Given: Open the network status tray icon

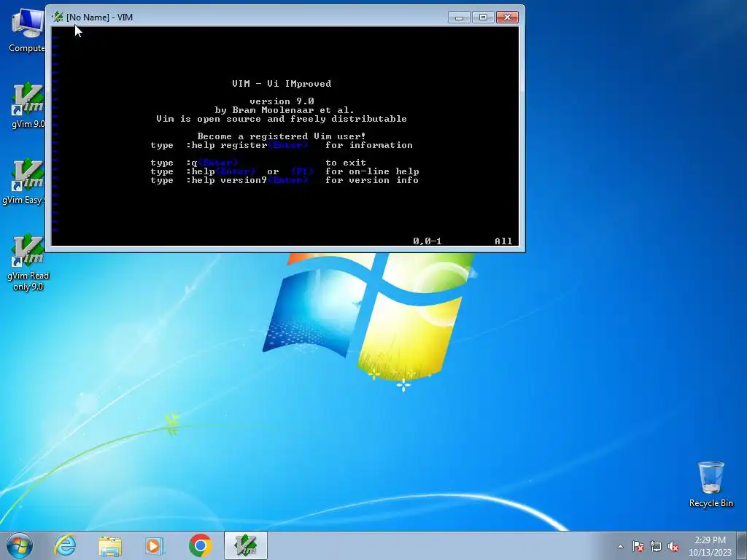Looking at the screenshot, I should coord(656,546).
